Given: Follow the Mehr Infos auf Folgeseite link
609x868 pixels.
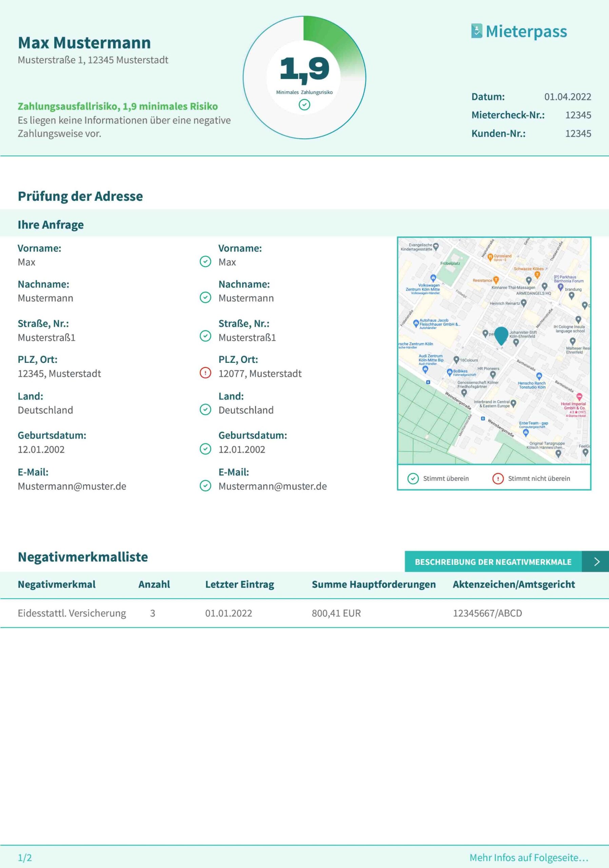Looking at the screenshot, I should pos(529,858).
